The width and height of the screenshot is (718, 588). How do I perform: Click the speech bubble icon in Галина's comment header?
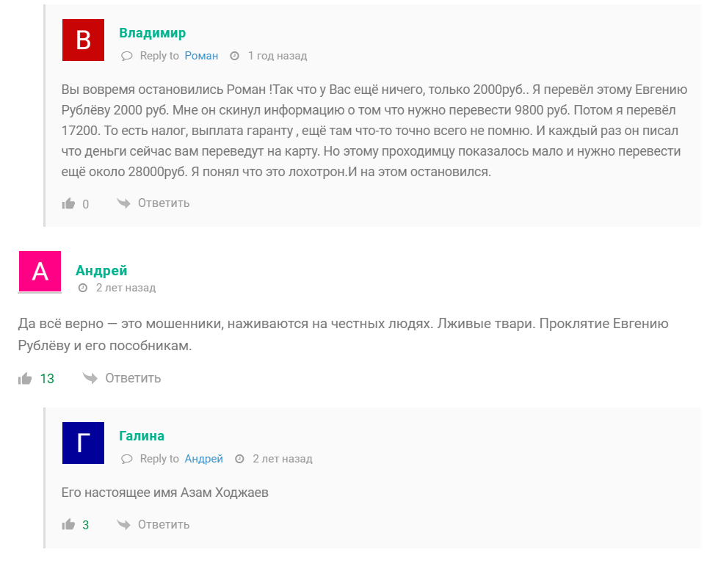[127, 459]
